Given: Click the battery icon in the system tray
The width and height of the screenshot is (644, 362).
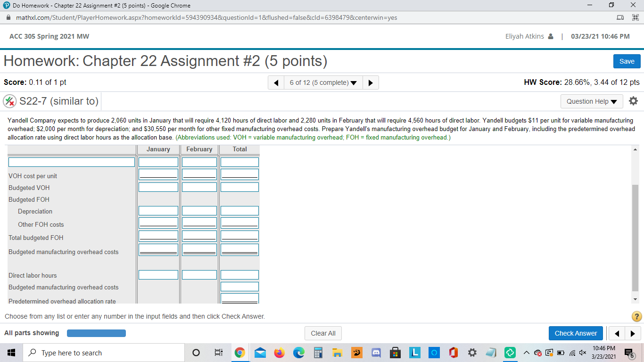Looking at the screenshot, I should pyautogui.click(x=561, y=352).
